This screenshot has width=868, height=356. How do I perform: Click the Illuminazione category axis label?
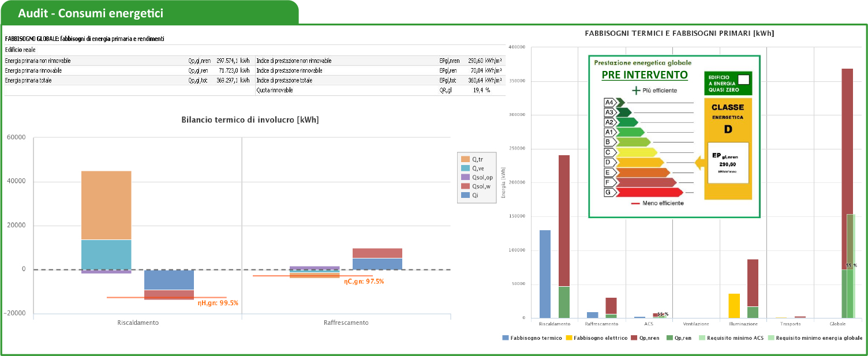[743, 324]
